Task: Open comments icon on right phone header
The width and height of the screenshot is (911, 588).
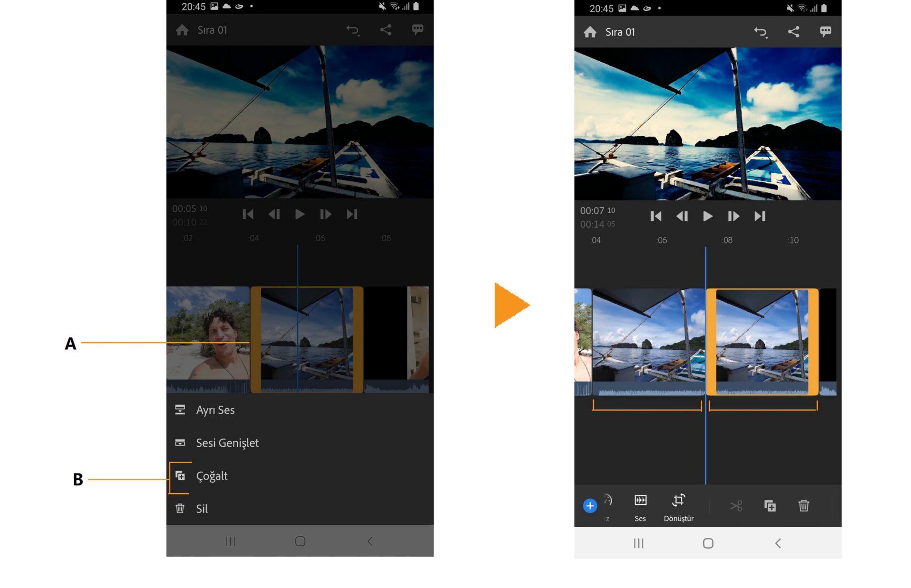Action: pos(825,32)
